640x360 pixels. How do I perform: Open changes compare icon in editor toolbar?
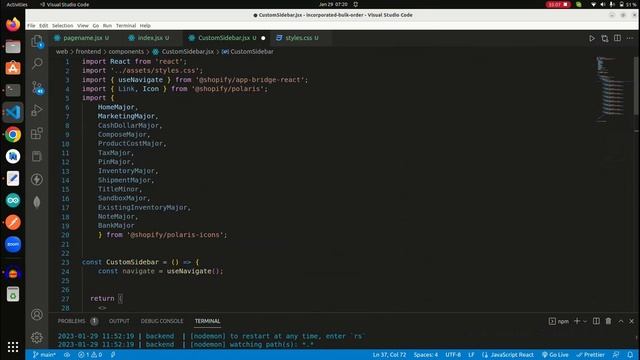tap(604, 38)
